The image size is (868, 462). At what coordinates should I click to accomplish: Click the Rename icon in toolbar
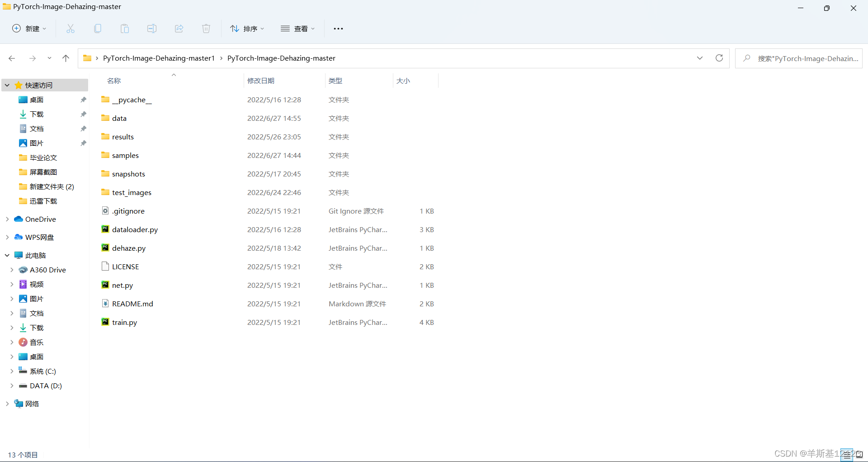(152, 29)
